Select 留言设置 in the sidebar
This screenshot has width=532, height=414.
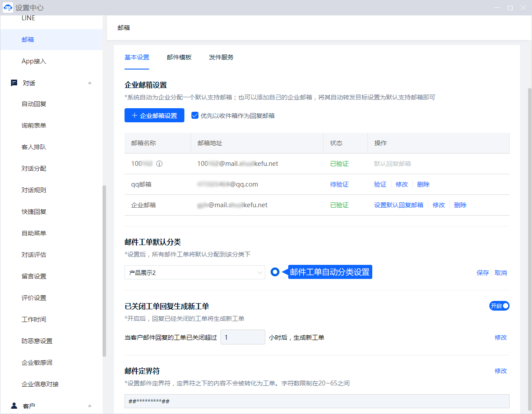point(34,277)
